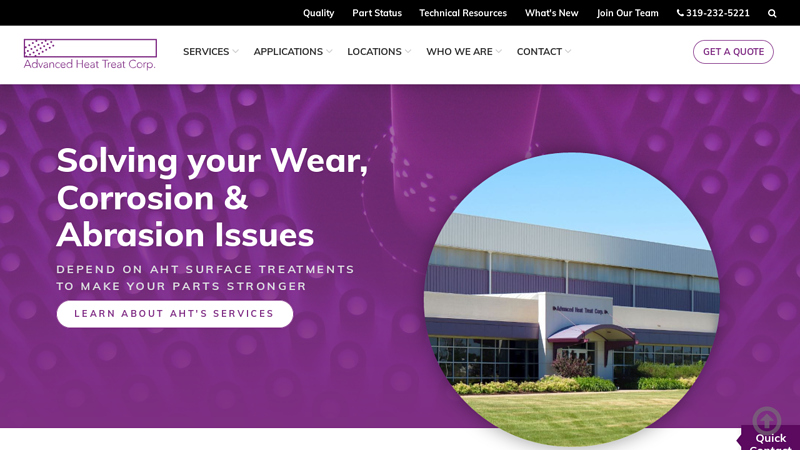
Task: Open Technical Resources link
Action: (x=463, y=13)
